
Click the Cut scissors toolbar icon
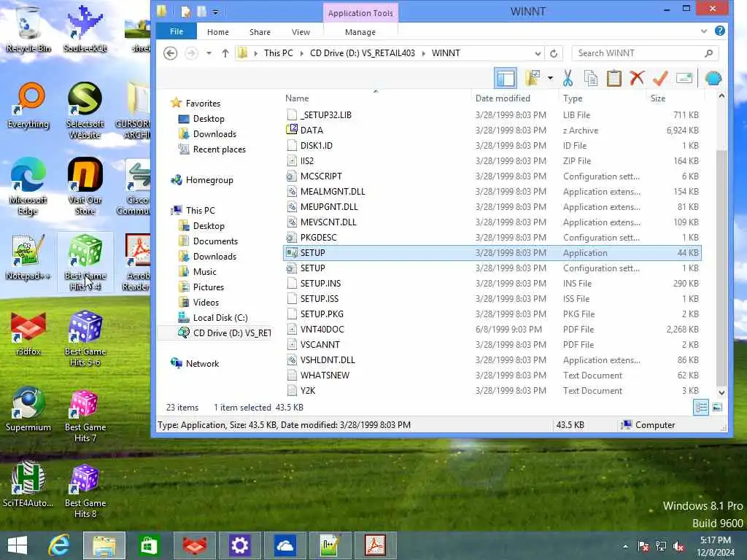pos(568,78)
